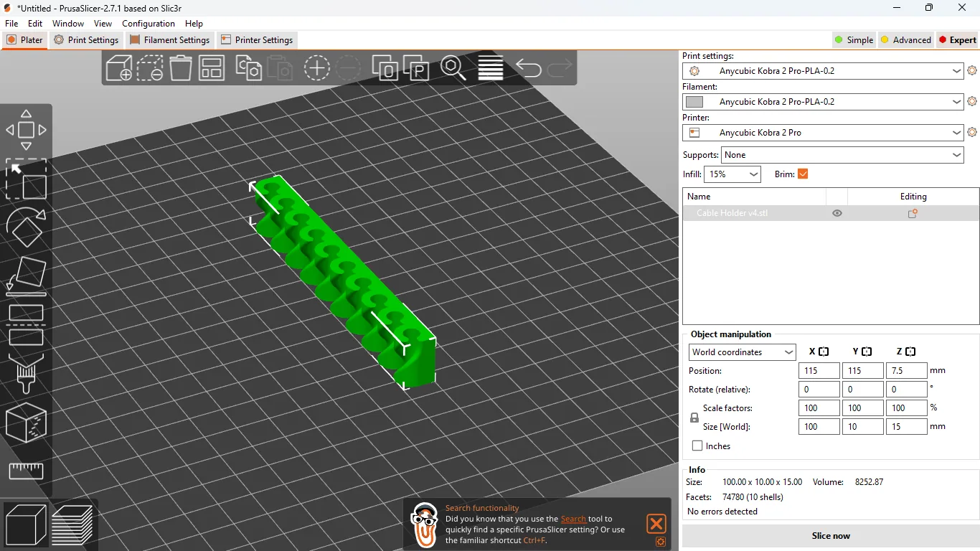Select the Cut tool in left sidebar
This screenshot has height=551, width=980.
(x=26, y=325)
